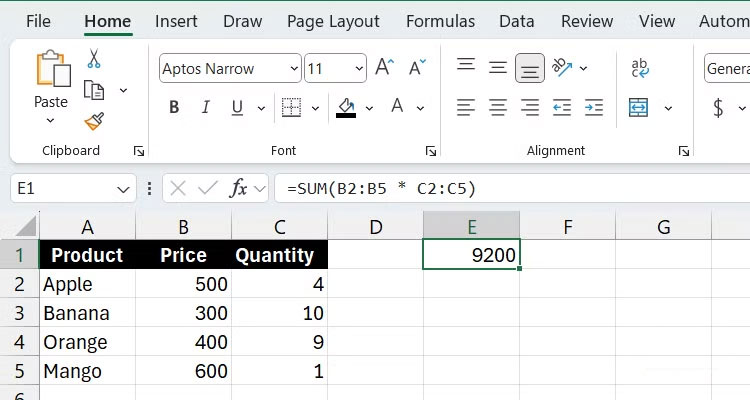Screen dimensions: 750x400
Task: Click the Format Painter brush icon
Action: 94,120
